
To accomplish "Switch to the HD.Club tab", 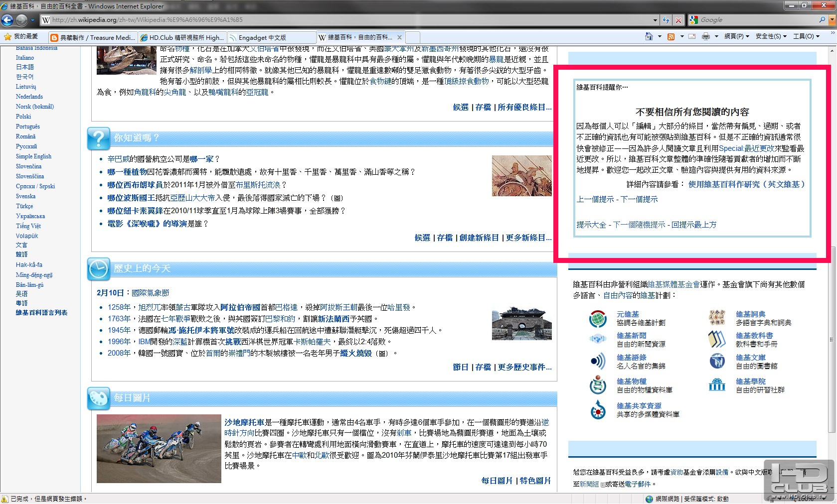I will click(182, 37).
